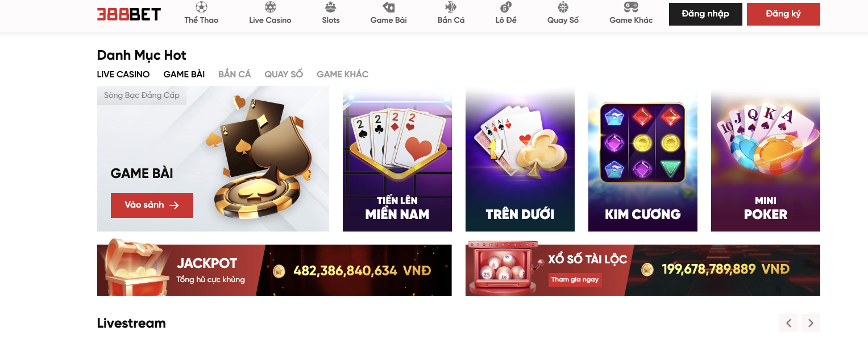Select the Lô Đề lottery ball icon
Viewport: 868px width, 343px height.
tap(506, 7)
